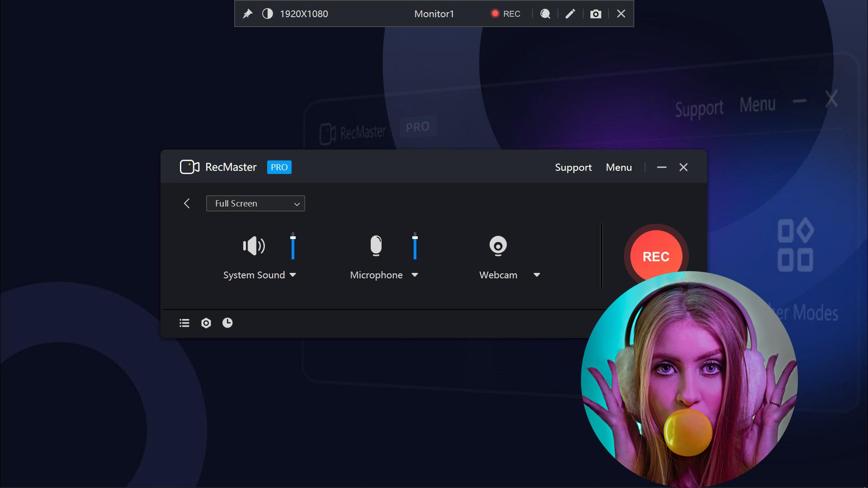Open the magnifier tool on the toolbar
The image size is (868, 488).
(545, 14)
